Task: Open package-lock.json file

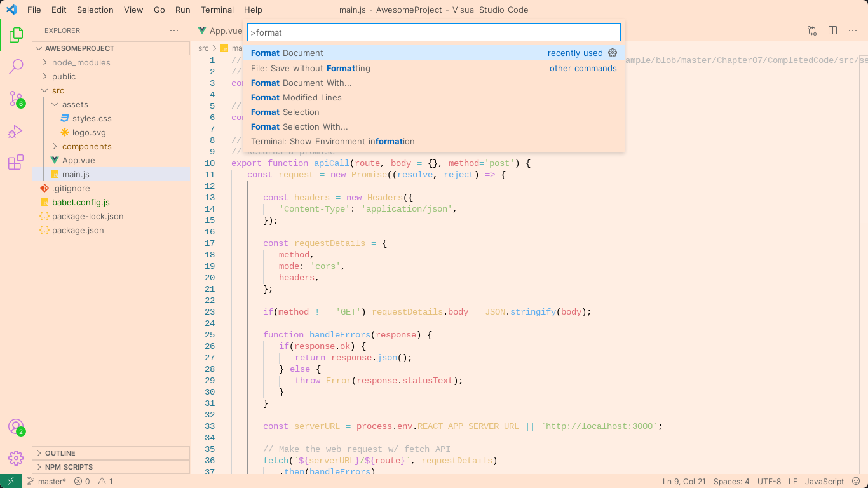Action: pyautogui.click(x=88, y=216)
